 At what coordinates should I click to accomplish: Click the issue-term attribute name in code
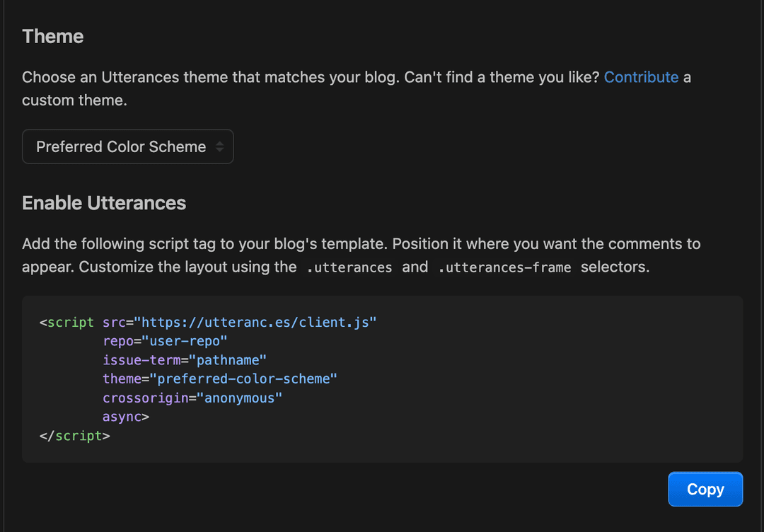click(x=140, y=360)
